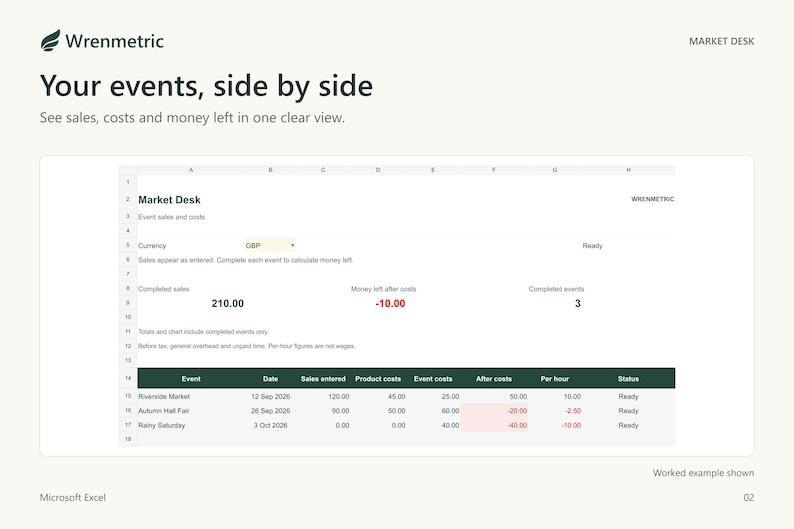Viewport: 794px width, 529px height.
Task: Click the completed events count 3
Action: (577, 303)
